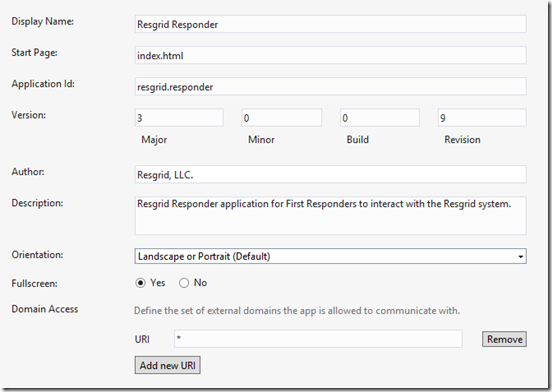Click the URI input field
Screen dimensions: 552x392
click(x=318, y=339)
